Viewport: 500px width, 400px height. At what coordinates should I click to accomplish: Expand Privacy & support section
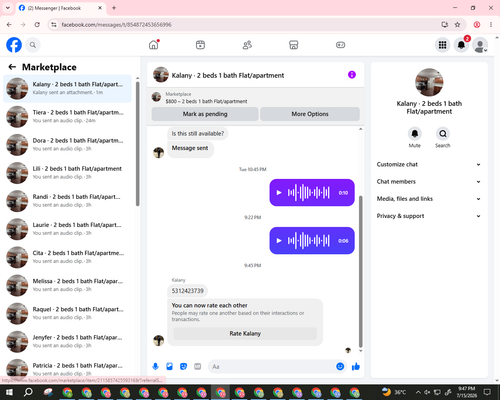pyautogui.click(x=429, y=216)
